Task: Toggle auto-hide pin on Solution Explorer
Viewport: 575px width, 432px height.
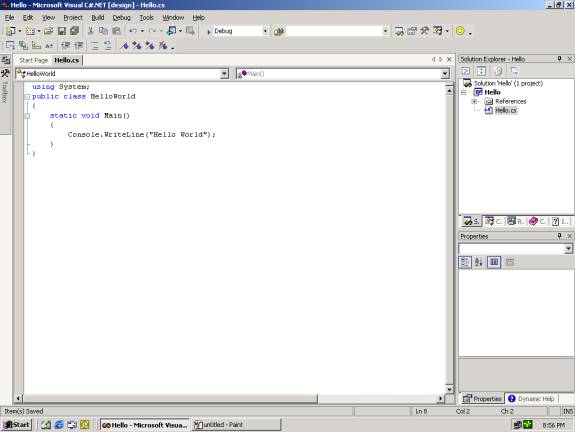Action: (559, 59)
